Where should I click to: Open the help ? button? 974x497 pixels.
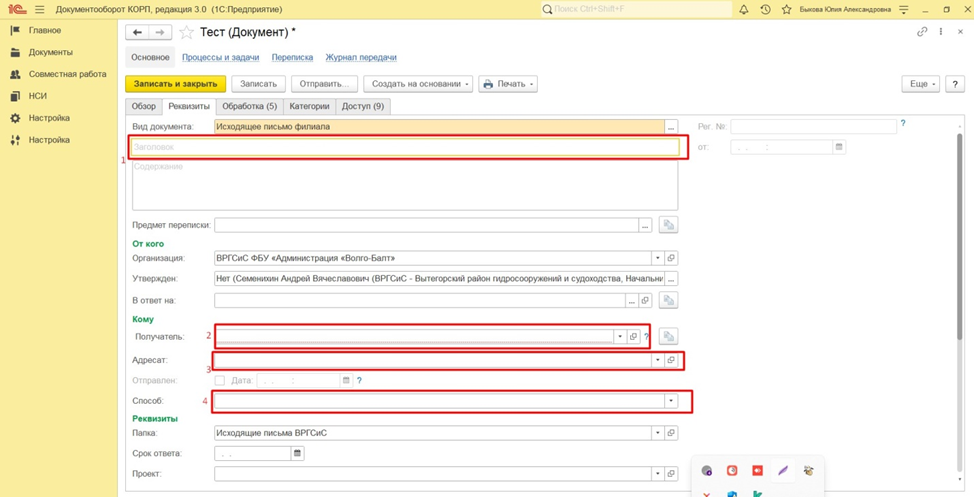click(955, 84)
